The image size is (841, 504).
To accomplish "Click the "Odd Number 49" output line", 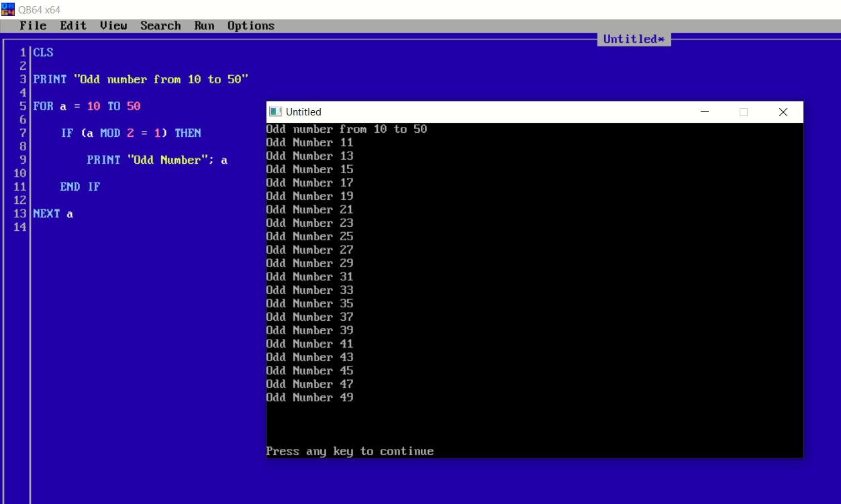I will coord(309,397).
